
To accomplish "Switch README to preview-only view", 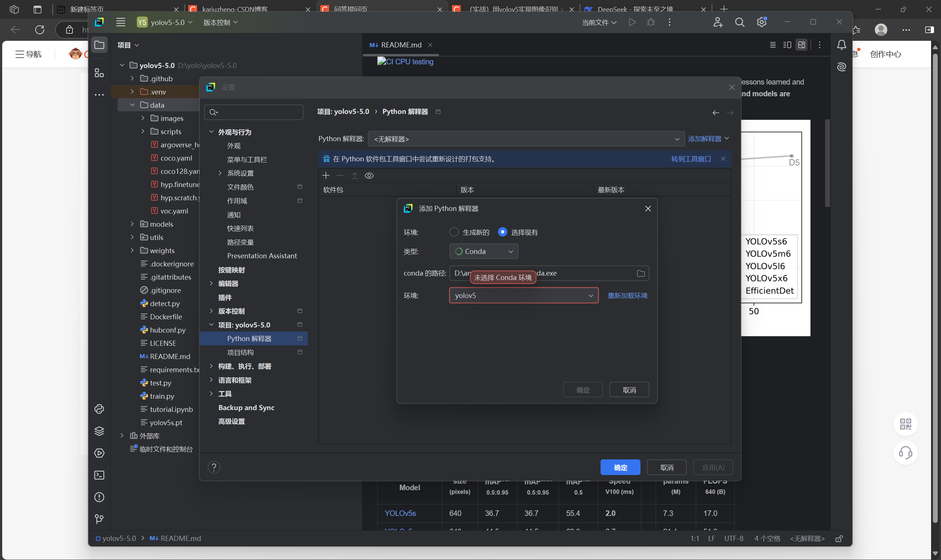I will [802, 45].
